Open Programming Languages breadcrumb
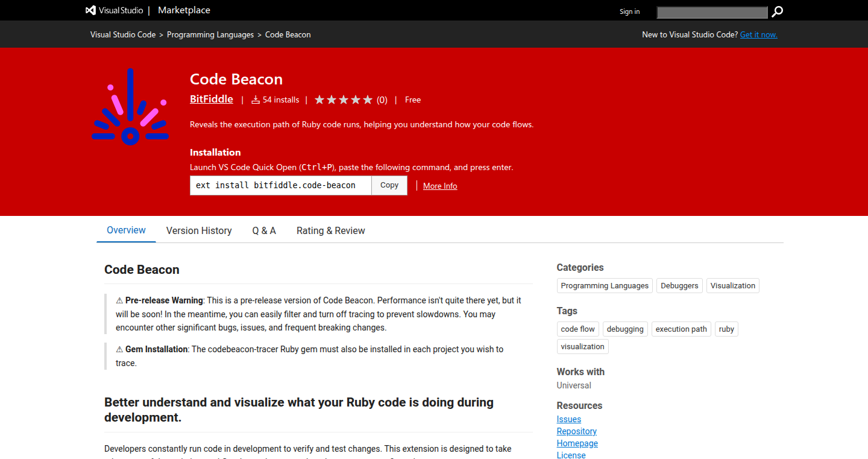 [x=210, y=34]
